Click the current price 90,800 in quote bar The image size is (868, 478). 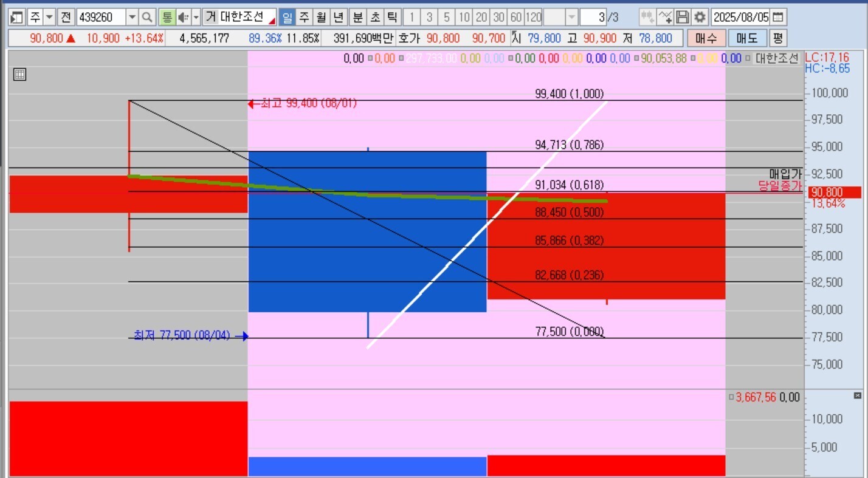[46, 38]
